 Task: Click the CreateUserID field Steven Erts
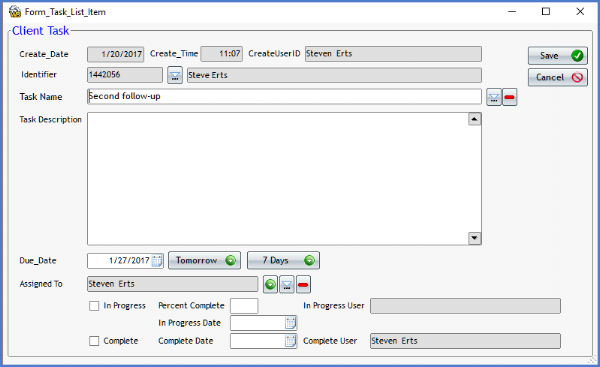[393, 54]
